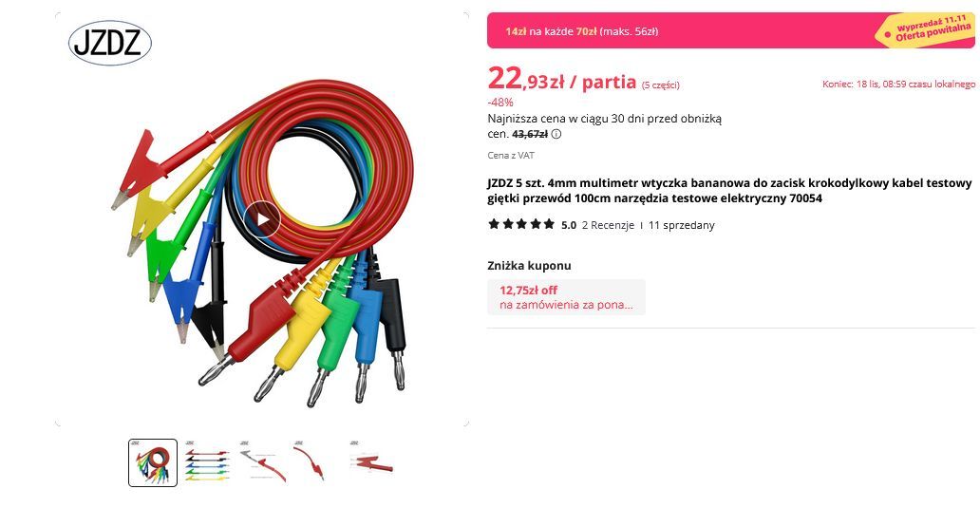Screen dimensions: 980x508
Task: Open the 12,75zł off coupon
Action: pos(566,297)
